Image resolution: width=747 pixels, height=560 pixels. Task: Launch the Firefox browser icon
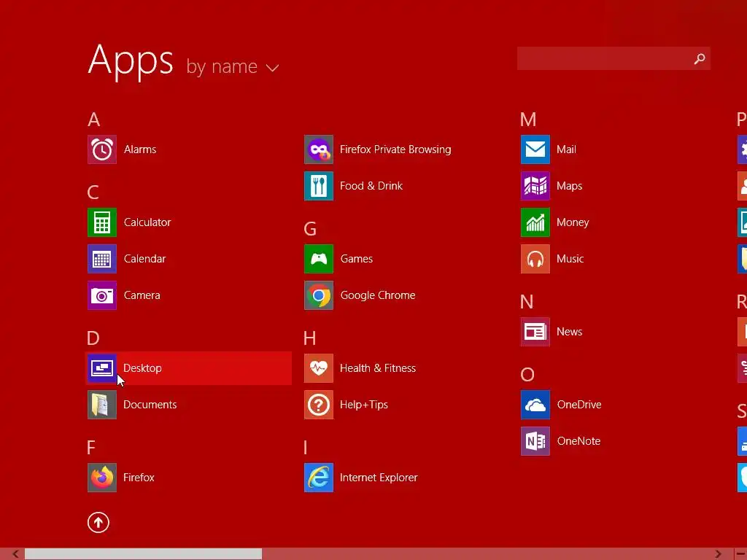click(x=102, y=478)
